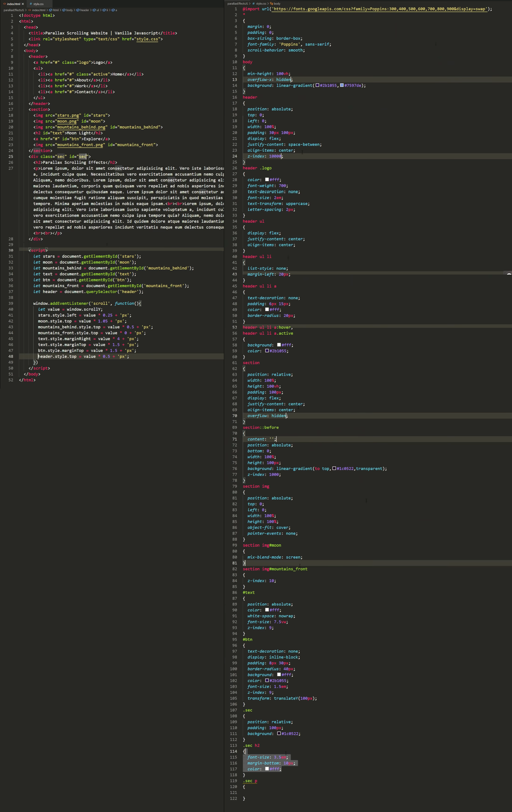
Task: Click the #1c0522 swatch in .sec background
Action: (279, 733)
